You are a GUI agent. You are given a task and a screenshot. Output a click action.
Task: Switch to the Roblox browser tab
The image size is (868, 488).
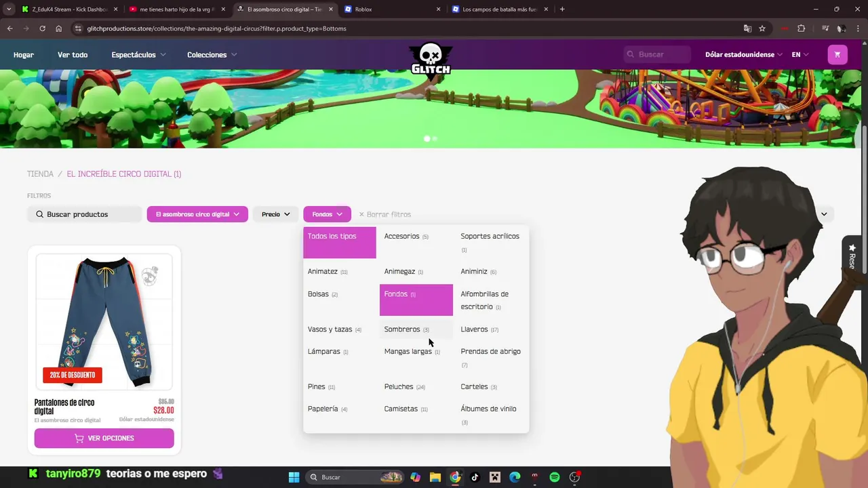(392, 9)
